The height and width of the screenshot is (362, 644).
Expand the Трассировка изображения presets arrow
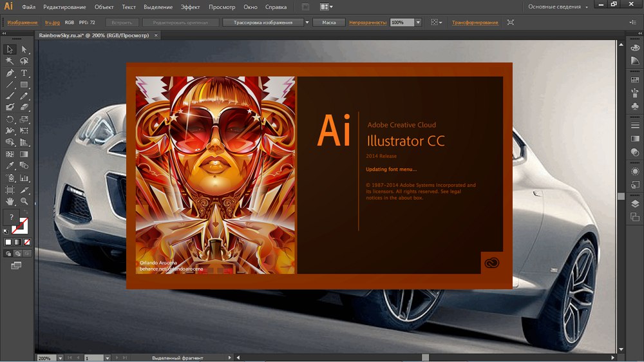(x=307, y=23)
